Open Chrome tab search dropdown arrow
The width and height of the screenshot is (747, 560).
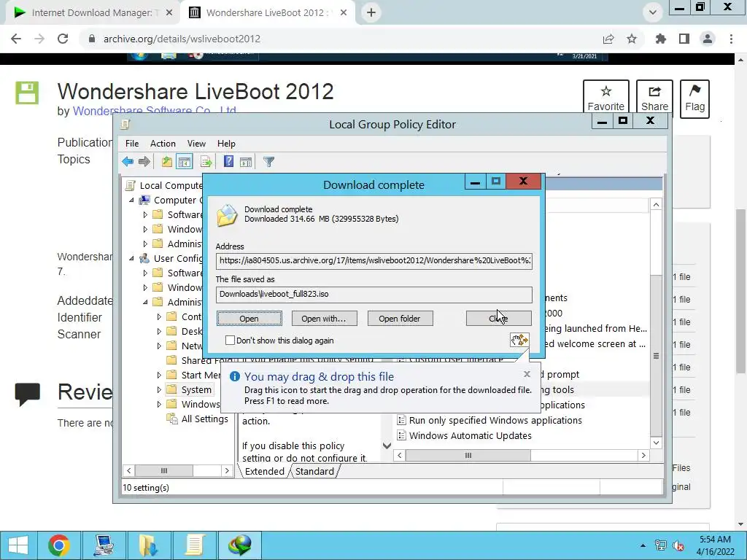(x=653, y=12)
